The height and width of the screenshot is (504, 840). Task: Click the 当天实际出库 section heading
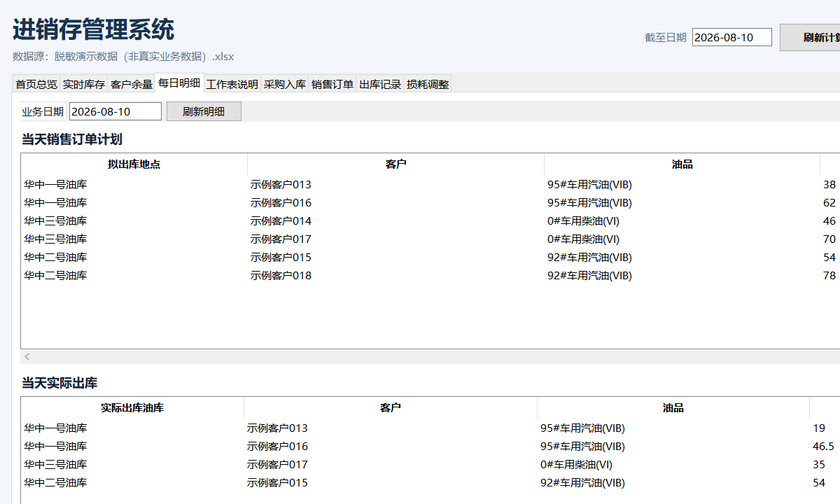click(x=59, y=383)
